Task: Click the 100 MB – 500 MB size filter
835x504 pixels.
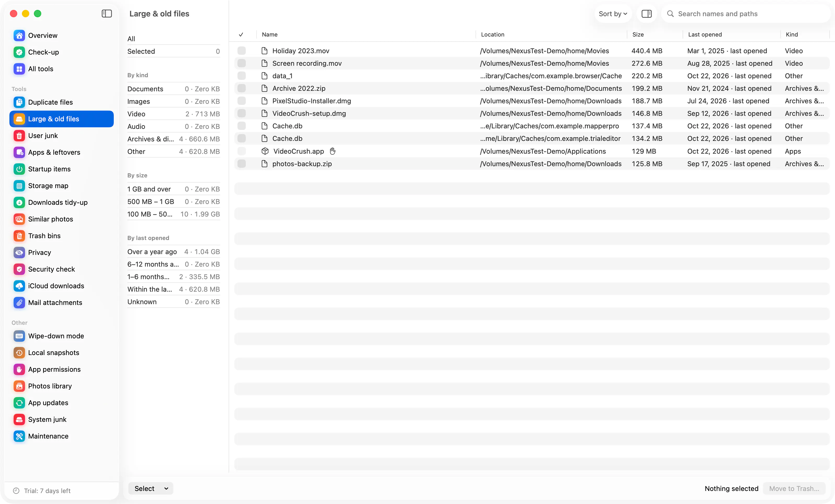Action: 174,214
